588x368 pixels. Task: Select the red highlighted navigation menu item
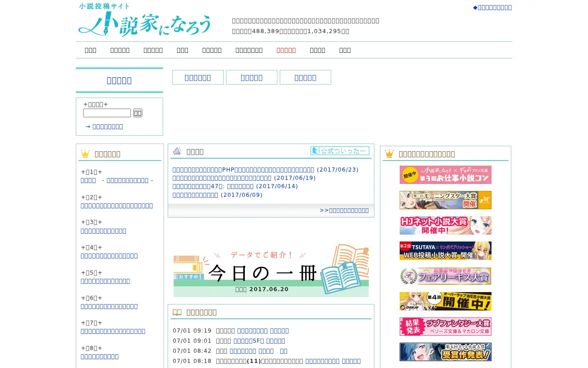(286, 50)
